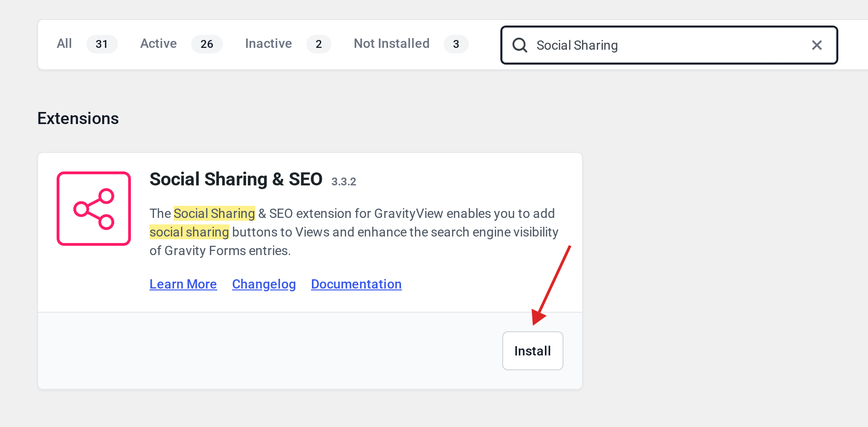Click the 26 count badge

tap(207, 44)
